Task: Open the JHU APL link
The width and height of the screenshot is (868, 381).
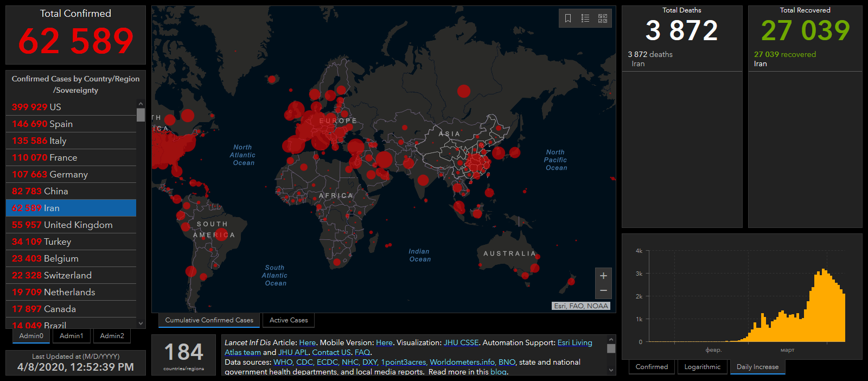Action: click(x=293, y=352)
